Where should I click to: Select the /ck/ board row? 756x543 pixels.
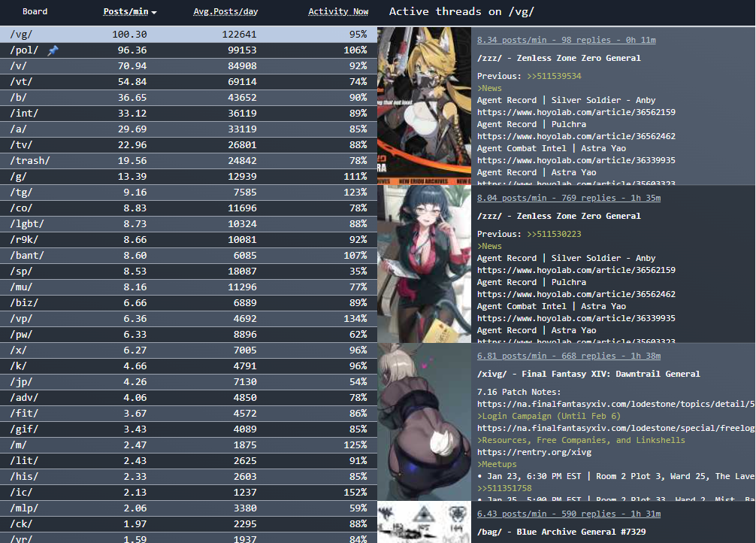[x=189, y=523]
